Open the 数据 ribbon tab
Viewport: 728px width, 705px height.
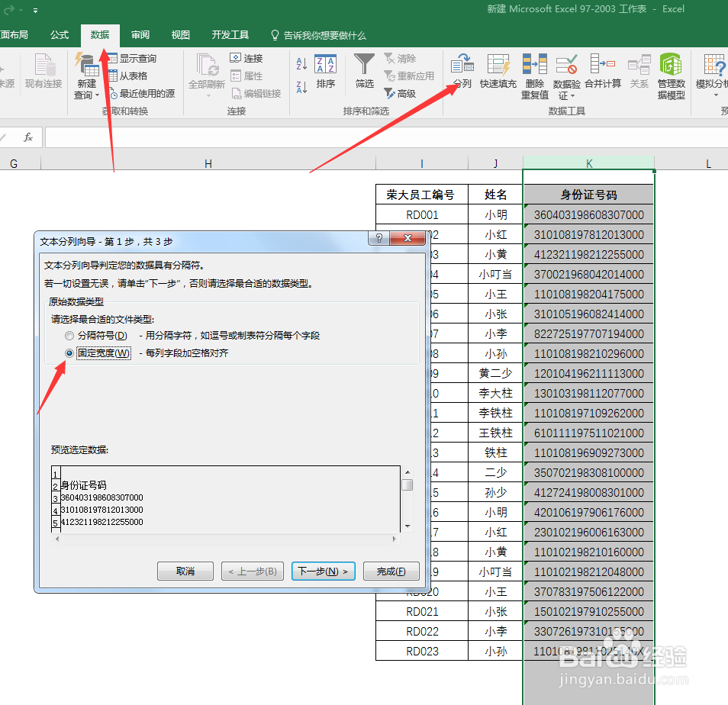coord(100,35)
